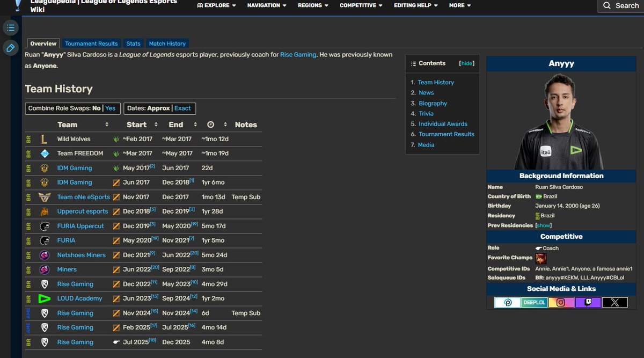This screenshot has height=358, width=644.
Task: Open the LOUD Academy team link
Action: [x=80, y=298]
